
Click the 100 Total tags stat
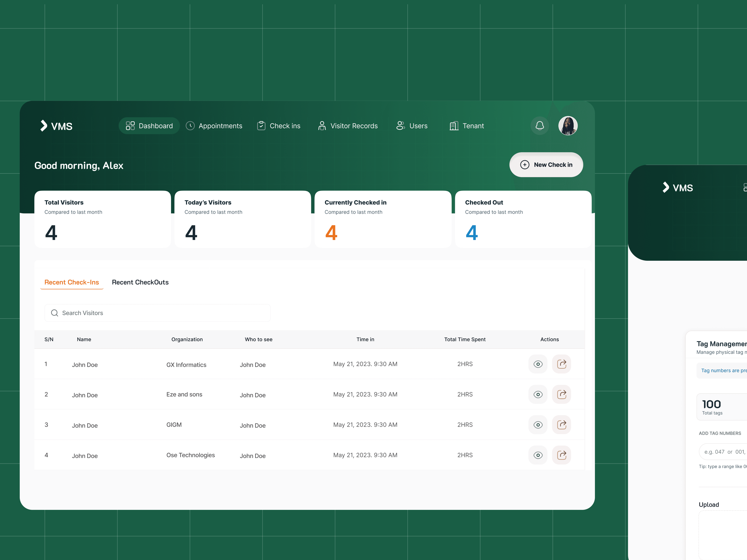tap(722, 407)
